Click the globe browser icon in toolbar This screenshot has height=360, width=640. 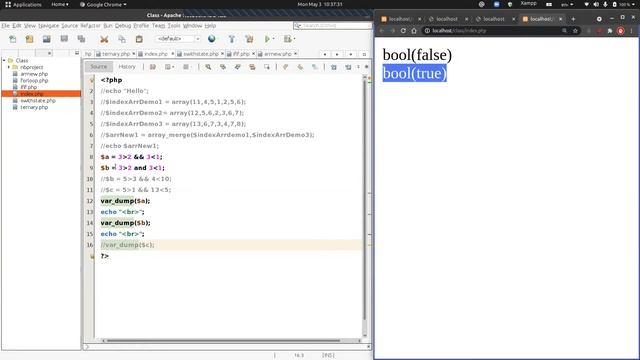(x=211, y=39)
